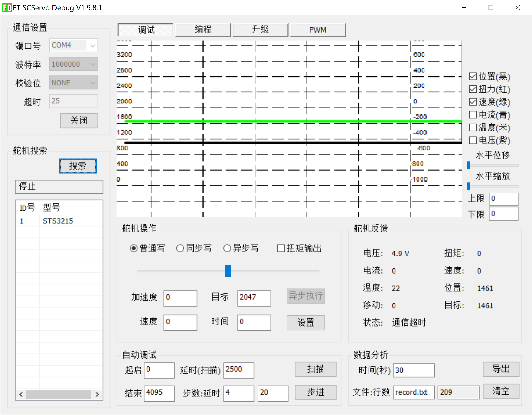Click the 扫描 button
532x415 pixels.
tap(316, 369)
